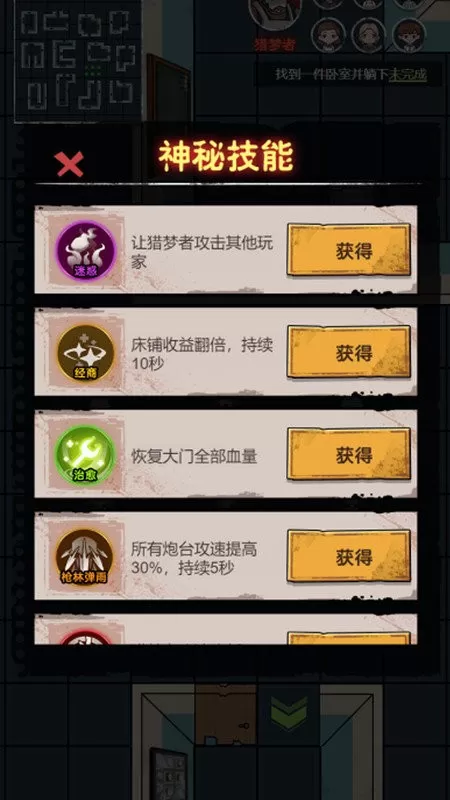Tap the 找到一件卧室并躺下 task text
450x800 pixels.
(x=332, y=74)
